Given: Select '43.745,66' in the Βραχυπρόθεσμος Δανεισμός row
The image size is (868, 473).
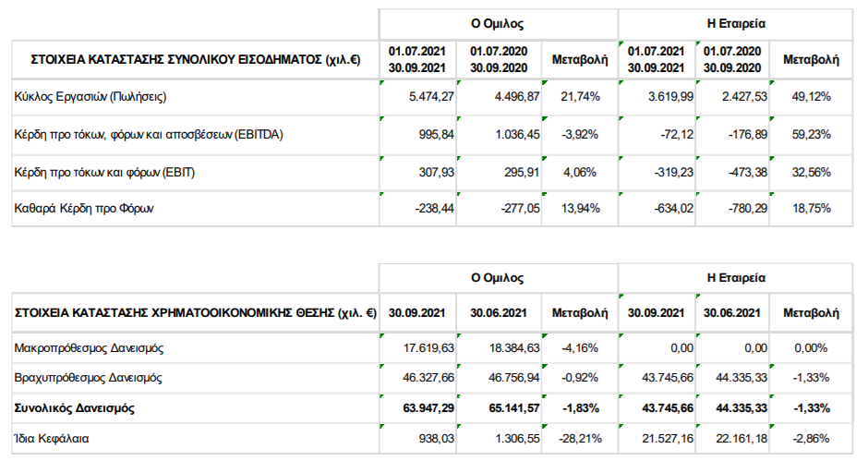Looking at the screenshot, I should click(668, 378).
